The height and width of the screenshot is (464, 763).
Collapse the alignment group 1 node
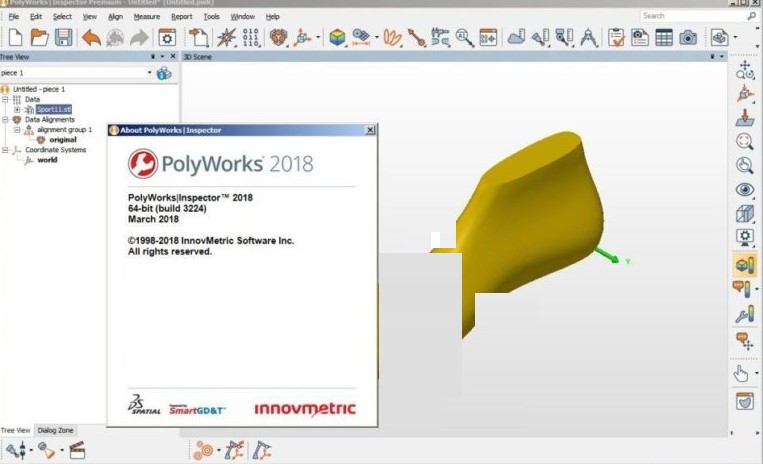pos(17,130)
